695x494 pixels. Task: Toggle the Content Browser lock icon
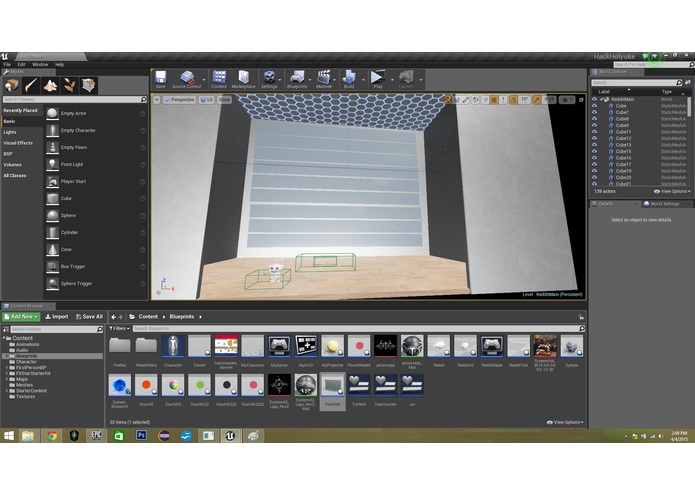[581, 317]
